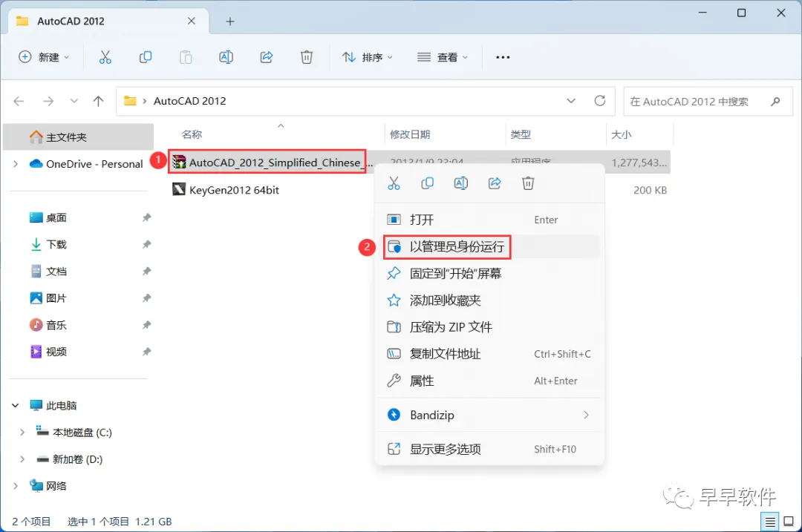Sort by the 类型 column header
This screenshot has height=532, width=802.
coord(520,134)
